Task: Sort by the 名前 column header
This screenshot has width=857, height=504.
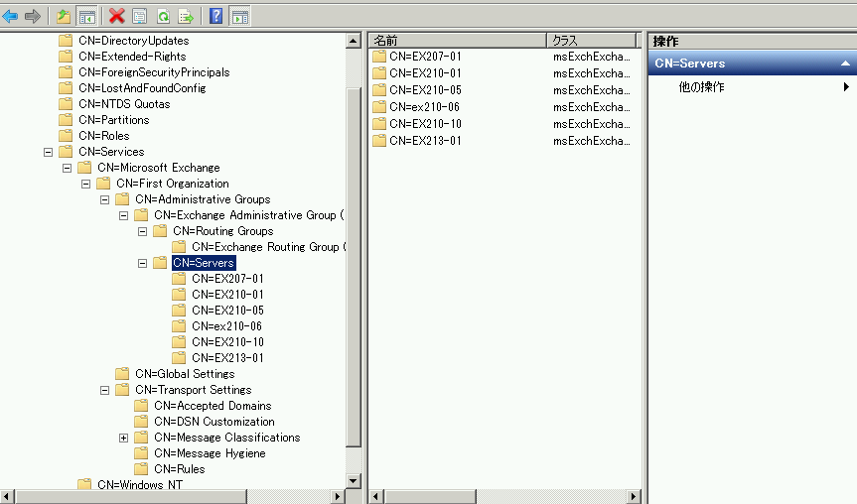Action: [458, 41]
